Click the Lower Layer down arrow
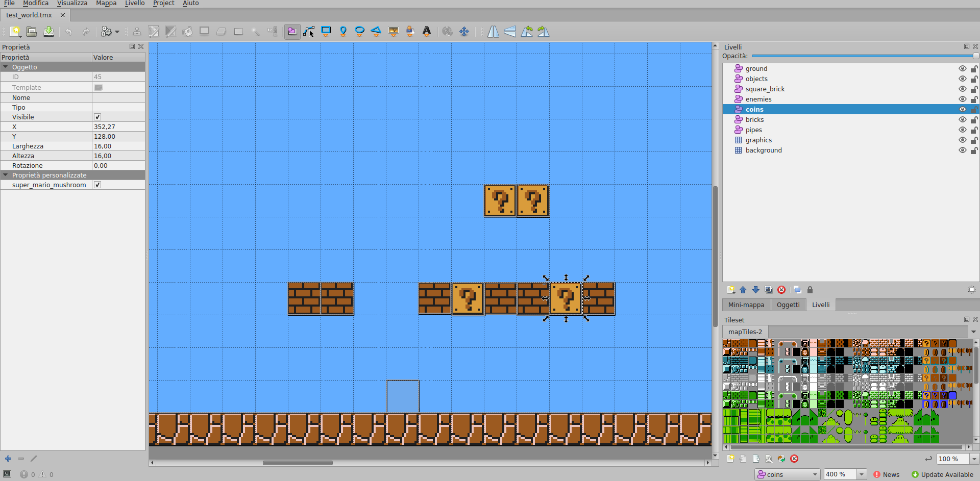 point(756,290)
